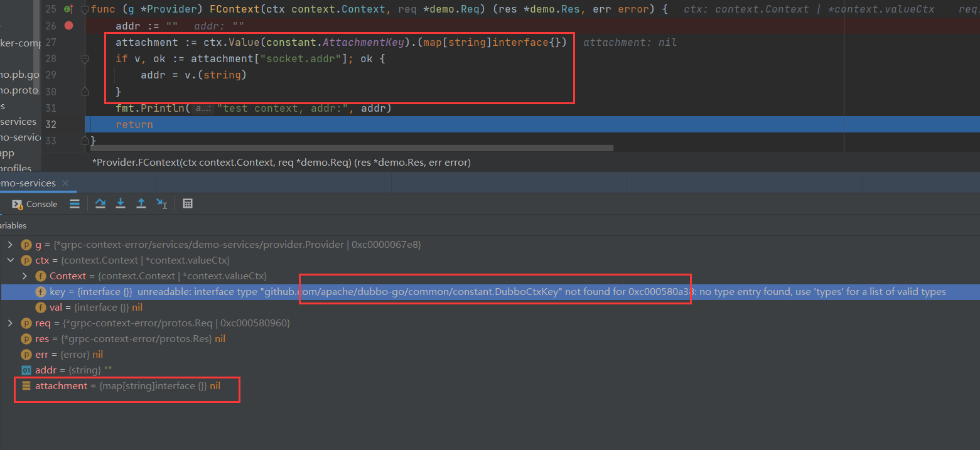Click the map icon beside attachment variable
The height and width of the screenshot is (450, 980).
pyautogui.click(x=26, y=386)
